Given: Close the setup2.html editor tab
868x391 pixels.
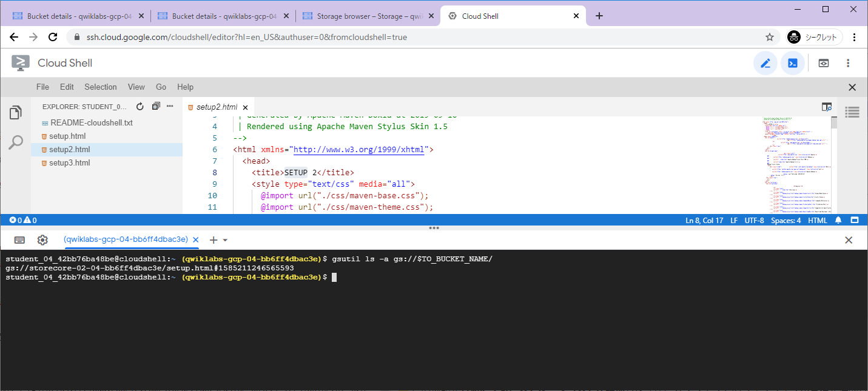Looking at the screenshot, I should (x=245, y=107).
